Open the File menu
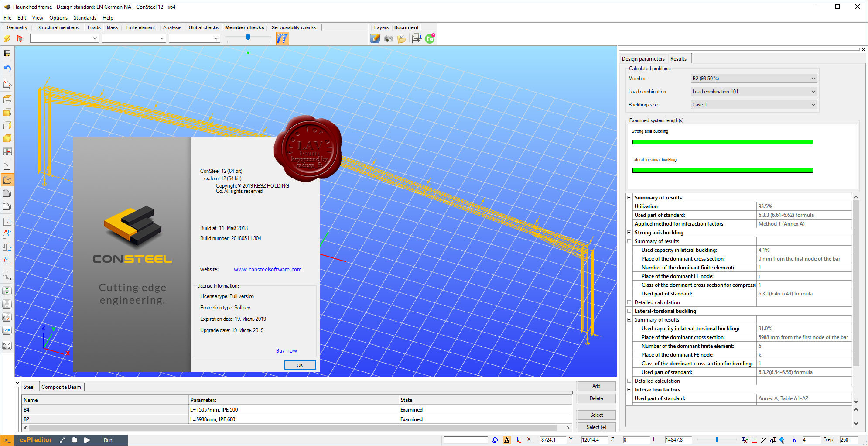Viewport: 868px width, 446px height. click(x=7, y=18)
